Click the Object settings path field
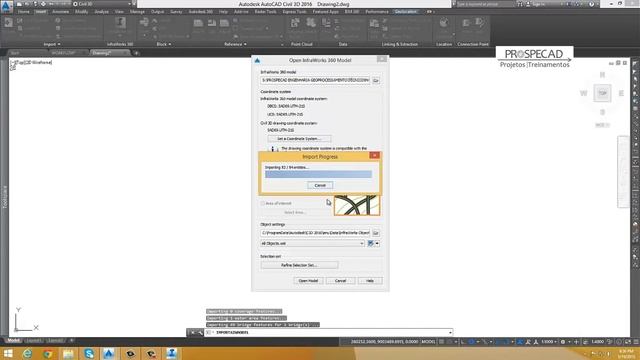640x360 pixels. click(x=315, y=233)
